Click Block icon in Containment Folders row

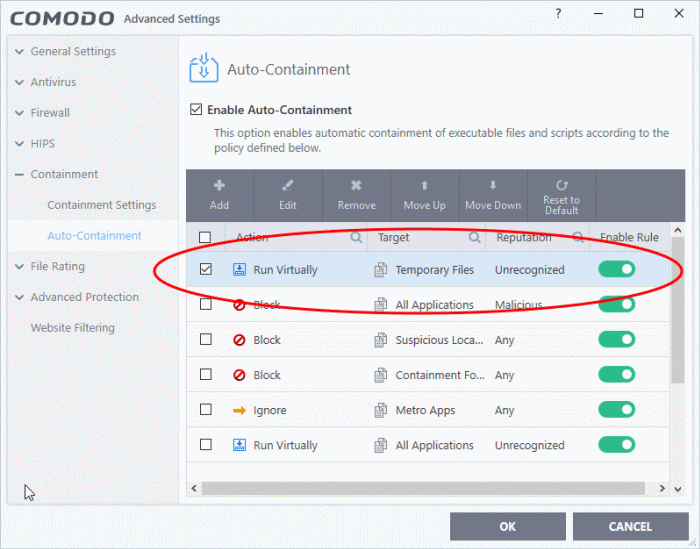click(x=239, y=375)
